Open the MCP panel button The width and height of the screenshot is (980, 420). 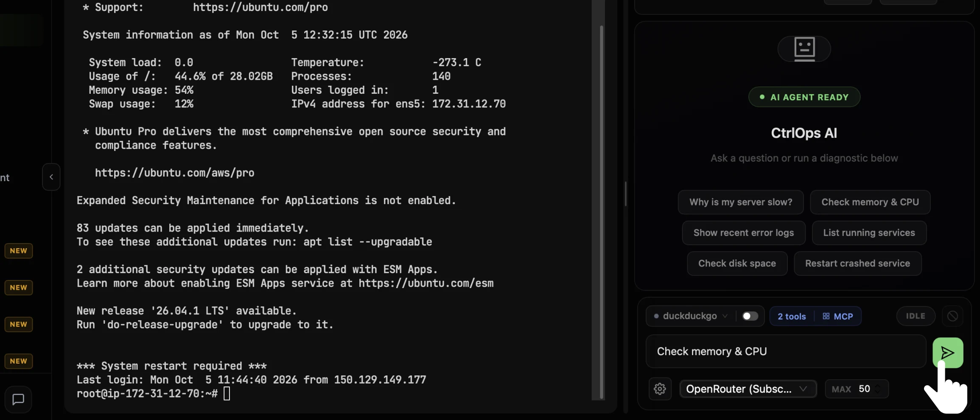pos(838,316)
